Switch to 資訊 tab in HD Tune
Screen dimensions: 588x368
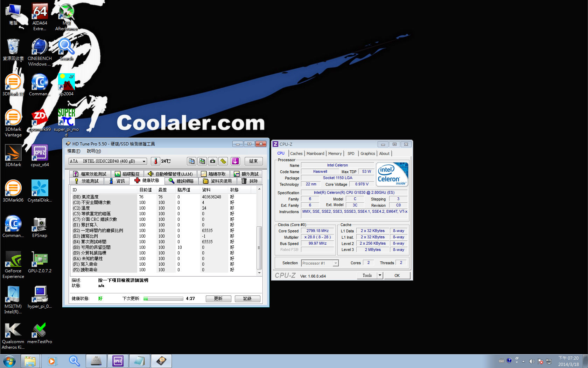(x=117, y=181)
